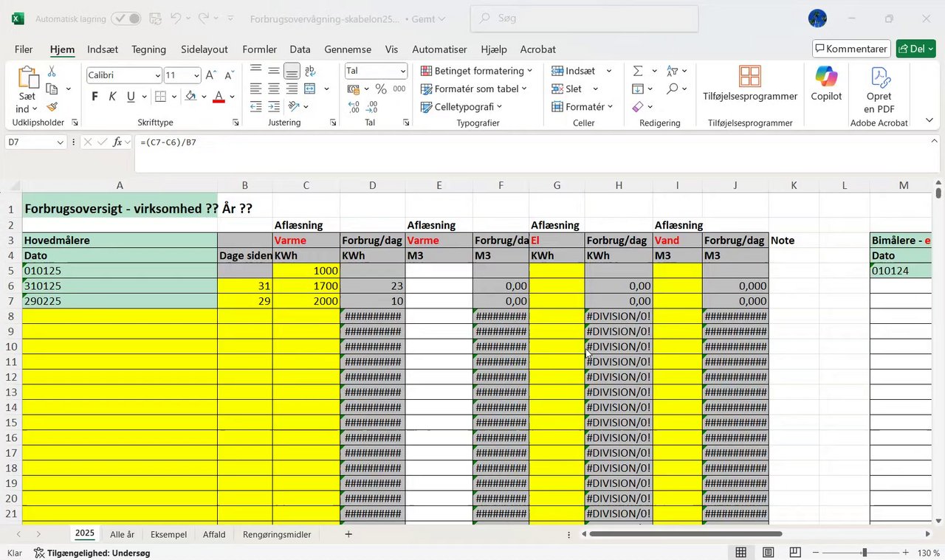
Task: Decrease indent in Justering group
Action: click(x=255, y=107)
